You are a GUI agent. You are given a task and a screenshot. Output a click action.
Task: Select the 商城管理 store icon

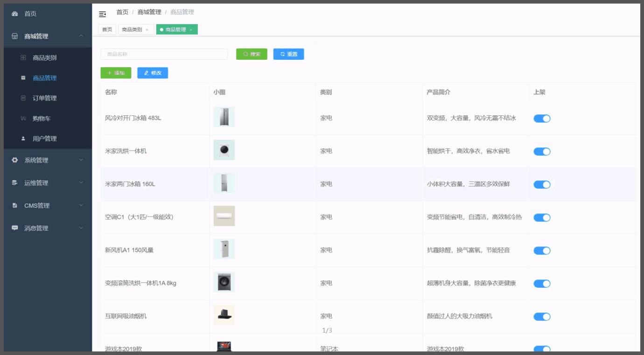15,36
